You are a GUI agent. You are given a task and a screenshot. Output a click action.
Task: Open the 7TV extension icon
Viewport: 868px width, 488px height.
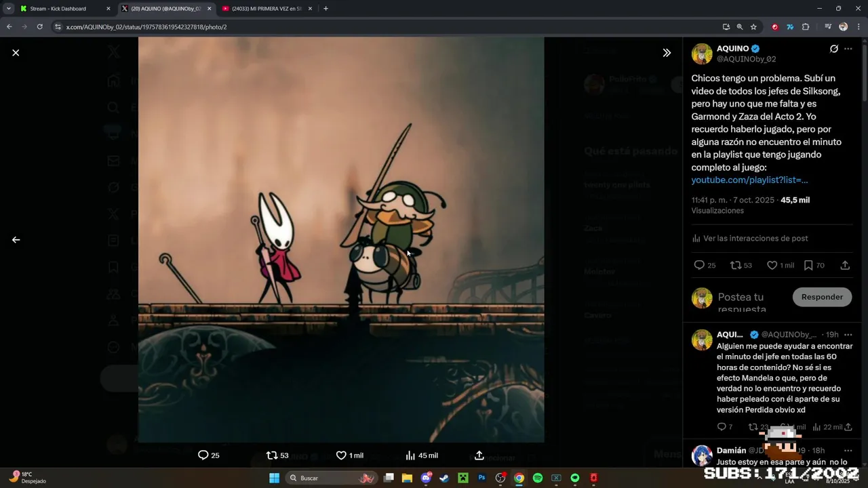tap(790, 27)
